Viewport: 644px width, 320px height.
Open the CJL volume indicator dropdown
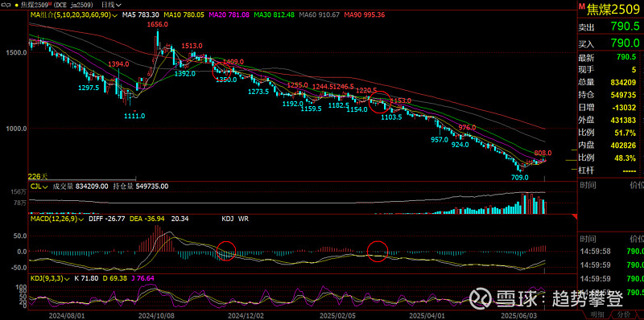[39, 187]
